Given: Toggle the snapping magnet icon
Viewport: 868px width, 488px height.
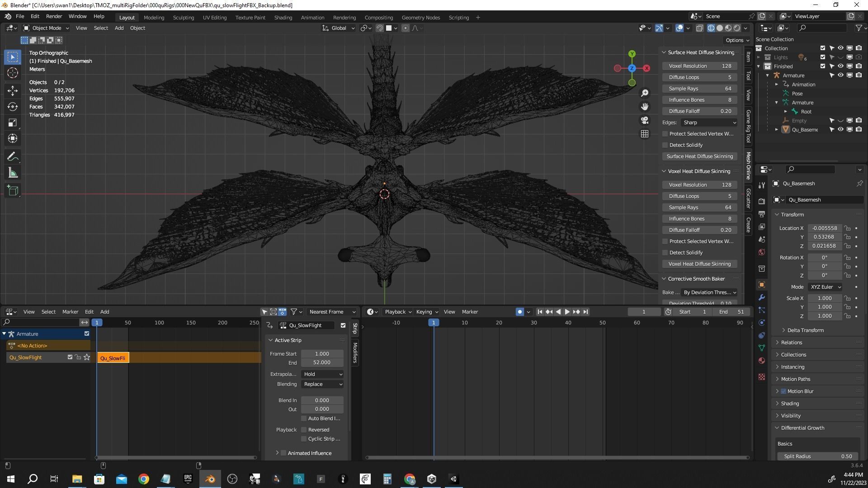Looking at the screenshot, I should pos(380,28).
